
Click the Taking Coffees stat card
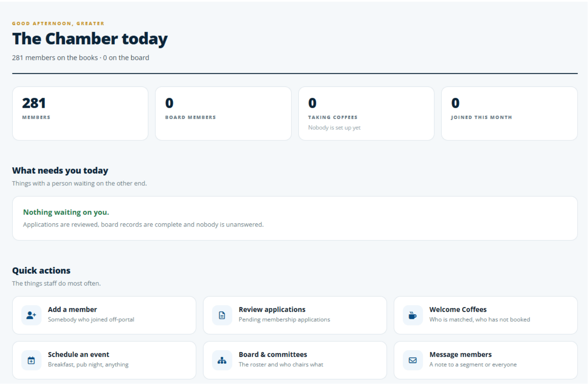point(366,113)
